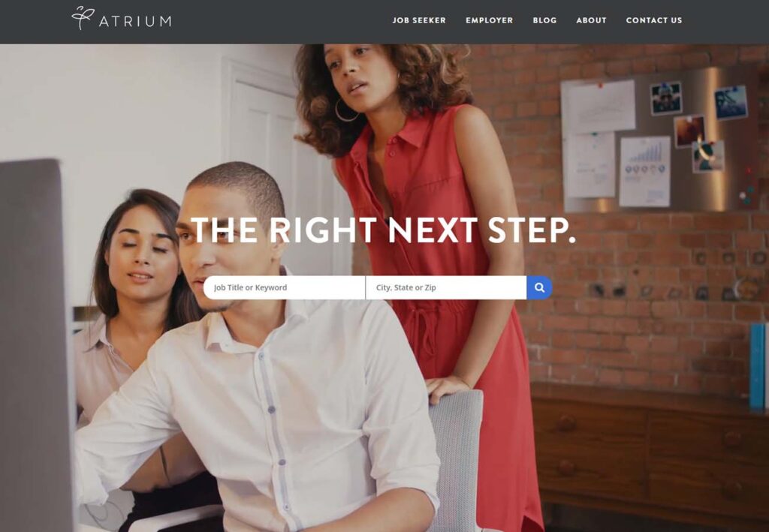Viewport: 769px width, 532px height.
Task: Click the Atrium leaf logo icon
Action: pos(83,18)
